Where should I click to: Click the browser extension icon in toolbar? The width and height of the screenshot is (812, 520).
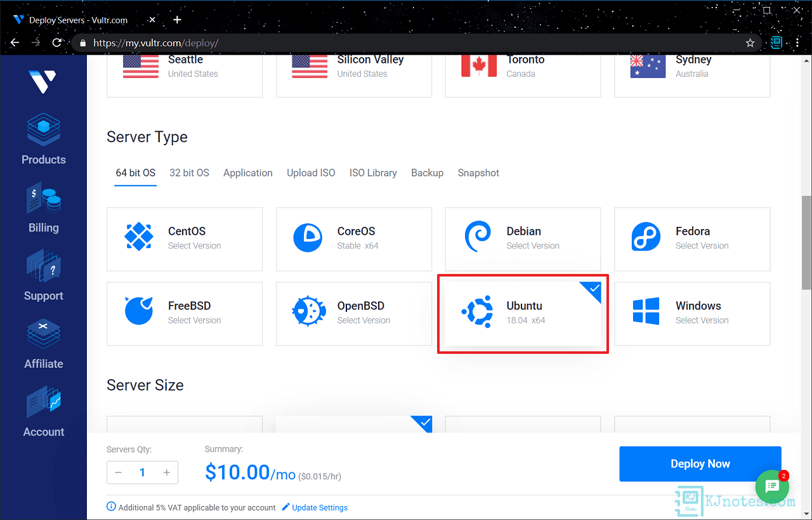tap(776, 42)
